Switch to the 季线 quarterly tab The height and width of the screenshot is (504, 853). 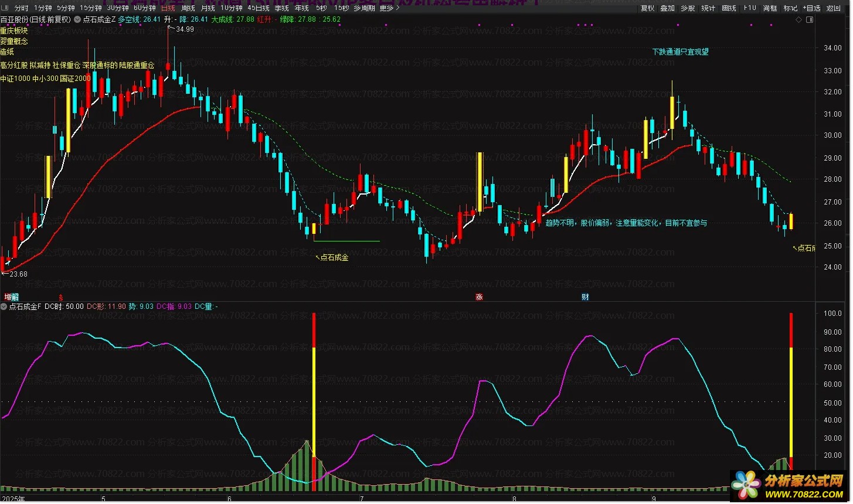coord(282,8)
